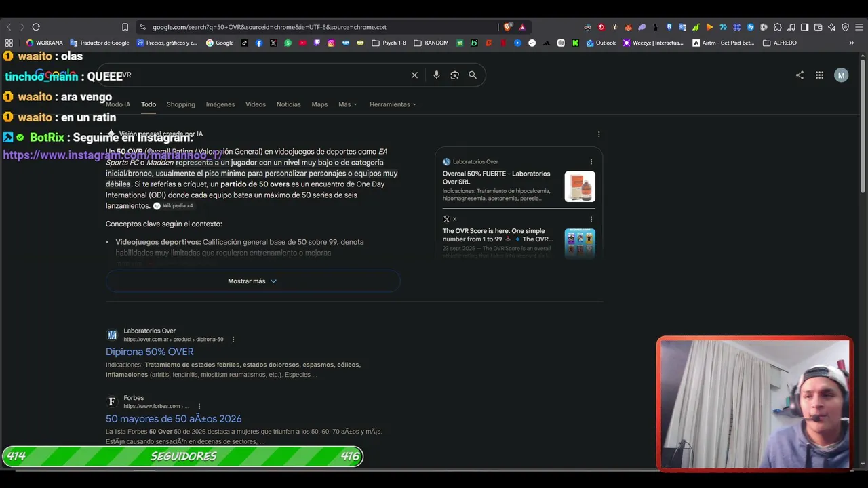Image resolution: width=868 pixels, height=488 pixels.
Task: Expand AI overview with Mostrar más
Action: click(x=252, y=281)
